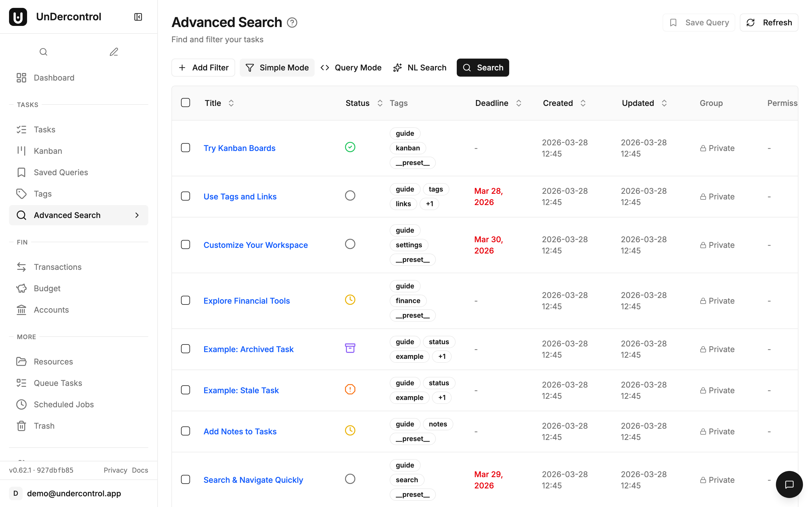Open the Customize Your Workspace task
Screen dimensions: 812x507
coord(255,245)
